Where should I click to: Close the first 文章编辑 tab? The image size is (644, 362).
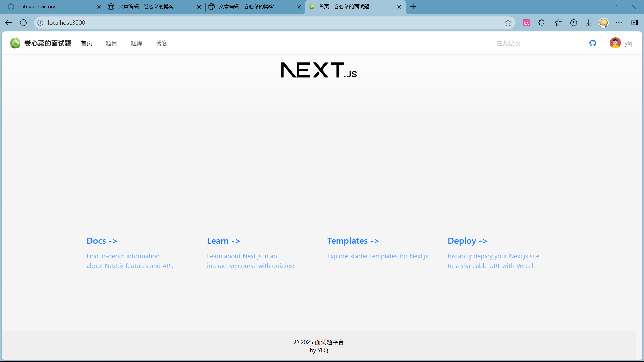coord(199,7)
